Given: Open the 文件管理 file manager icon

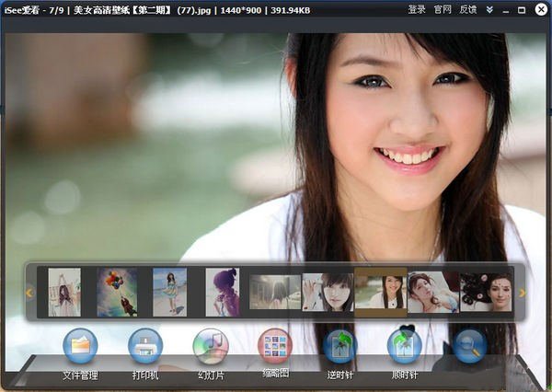Looking at the screenshot, I should (80, 348).
